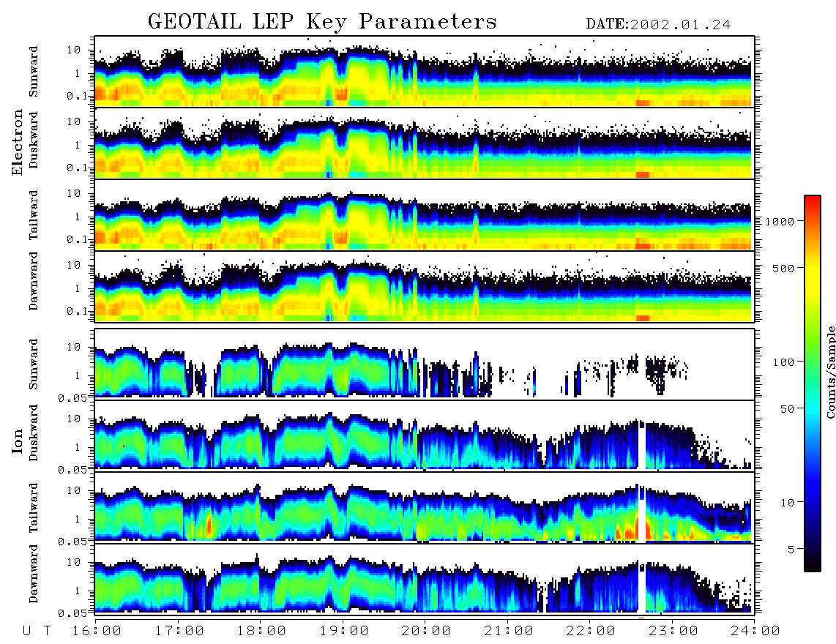Image resolution: width=836 pixels, height=644 pixels.
Task: Click the UT time axis label
Action: coord(37,631)
